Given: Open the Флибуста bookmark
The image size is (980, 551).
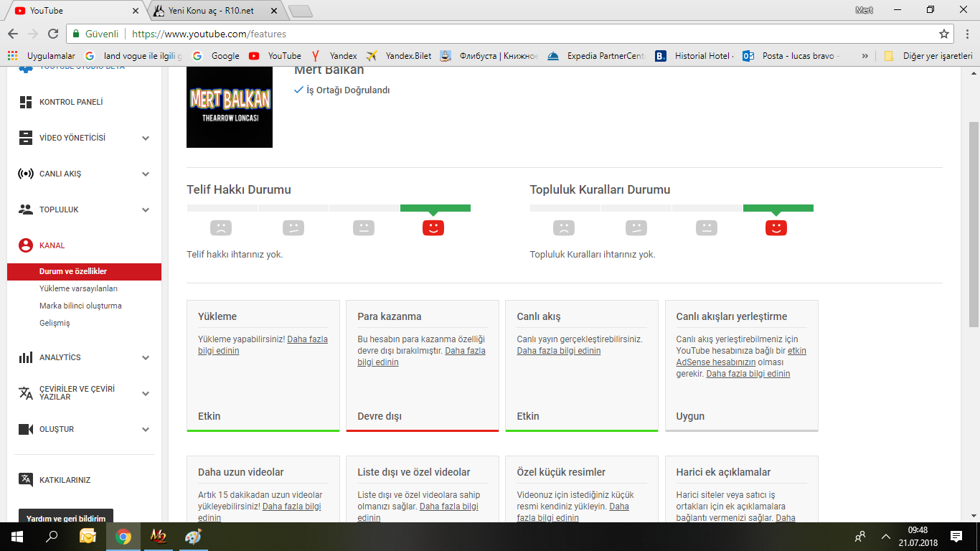Looking at the screenshot, I should 489,56.
